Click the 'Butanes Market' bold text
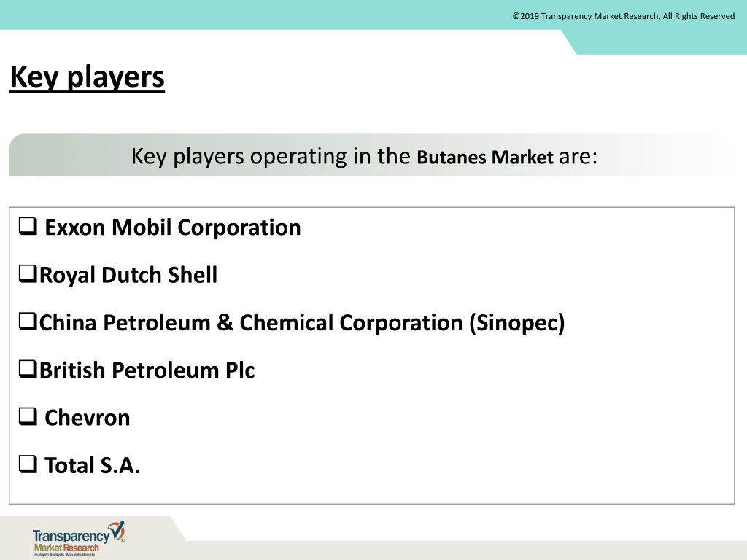Image resolution: width=747 pixels, height=560 pixels. click(x=485, y=157)
